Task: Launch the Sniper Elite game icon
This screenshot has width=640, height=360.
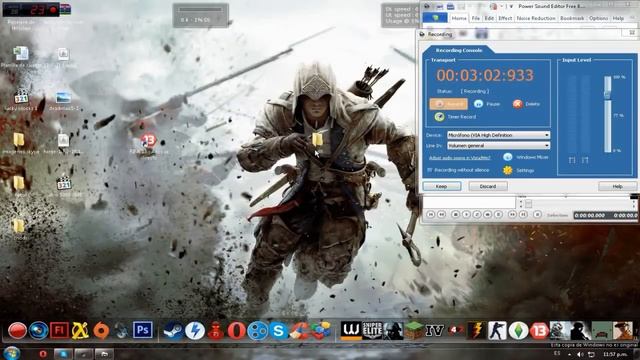Action: click(372, 330)
